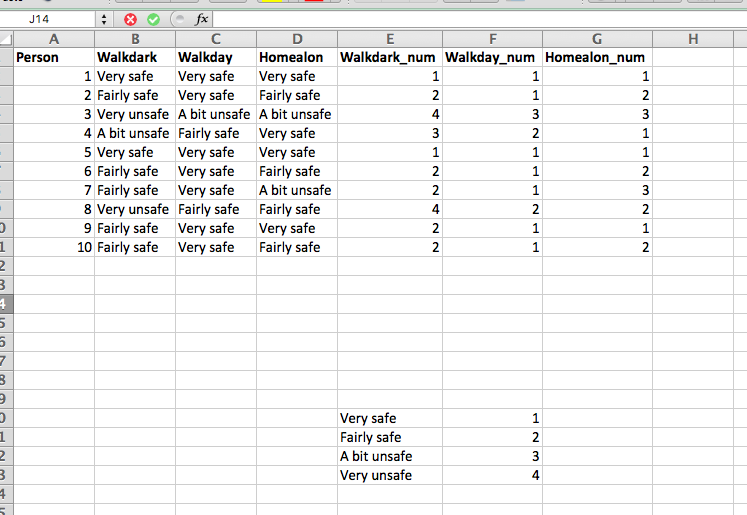Select column G header
747x515 pixels.
point(597,39)
